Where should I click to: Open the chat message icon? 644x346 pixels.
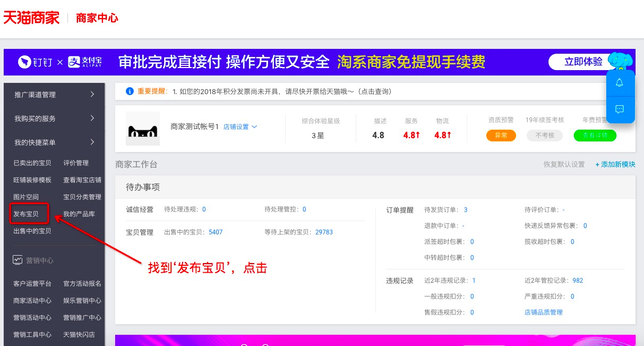click(x=620, y=109)
